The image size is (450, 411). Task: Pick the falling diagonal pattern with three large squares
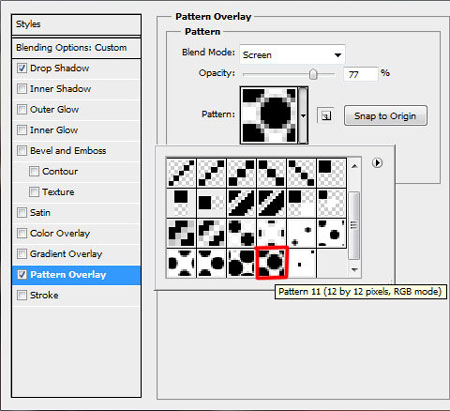pos(271,173)
